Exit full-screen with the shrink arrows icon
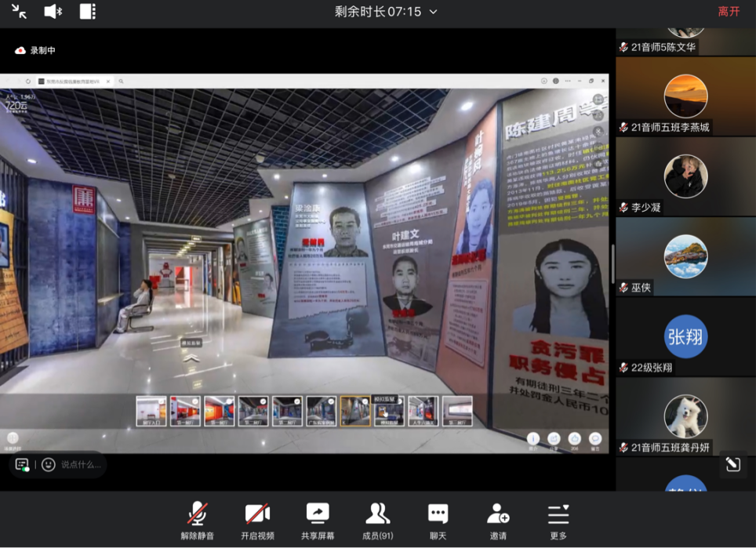 pyautogui.click(x=19, y=12)
